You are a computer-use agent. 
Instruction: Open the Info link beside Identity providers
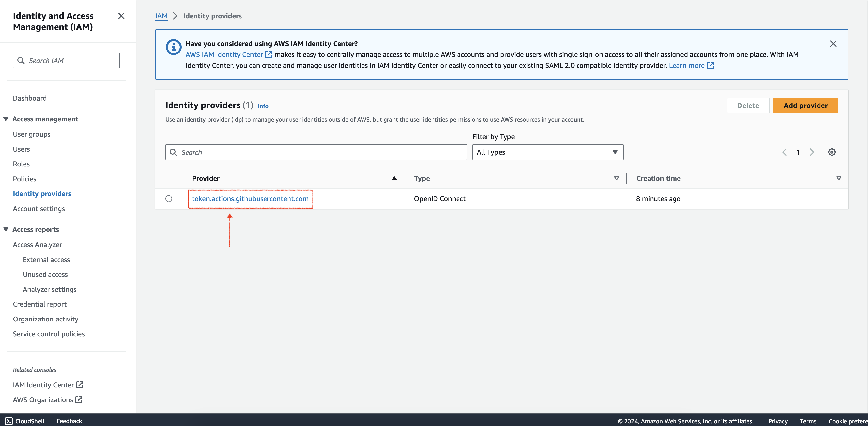point(263,106)
